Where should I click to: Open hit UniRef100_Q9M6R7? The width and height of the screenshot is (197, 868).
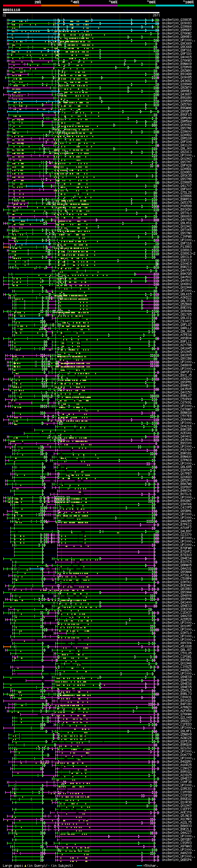(x=177, y=30)
